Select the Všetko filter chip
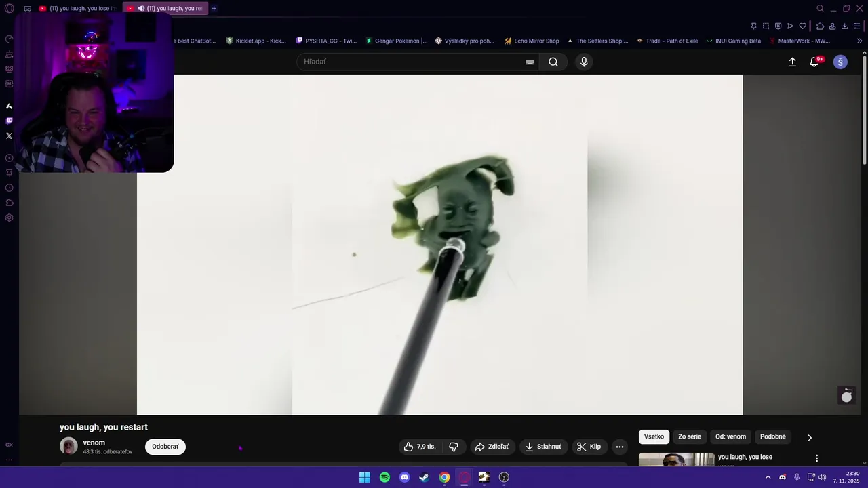The image size is (868, 488). coord(654,436)
